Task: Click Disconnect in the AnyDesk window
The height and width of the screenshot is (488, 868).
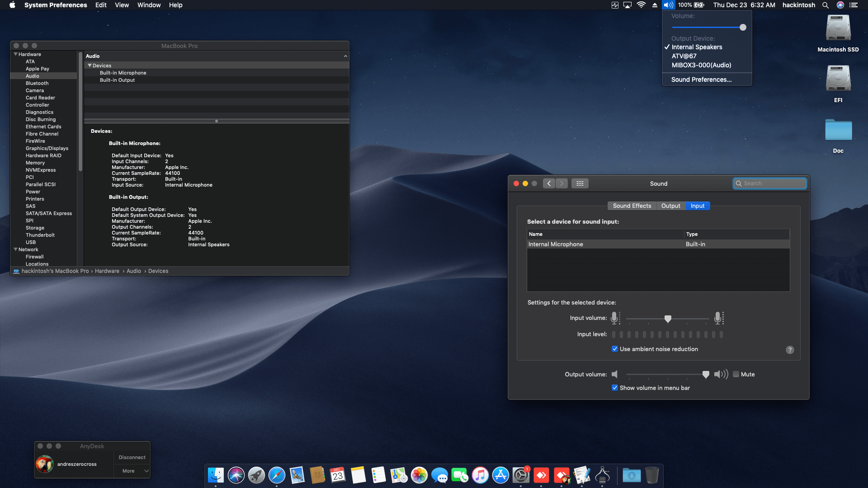Action: [x=132, y=457]
